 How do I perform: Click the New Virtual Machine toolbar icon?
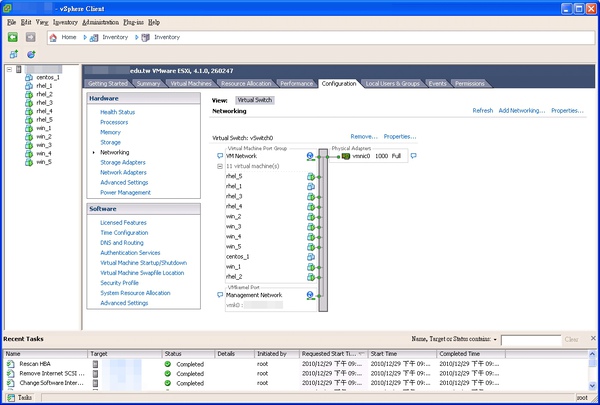click(x=14, y=54)
